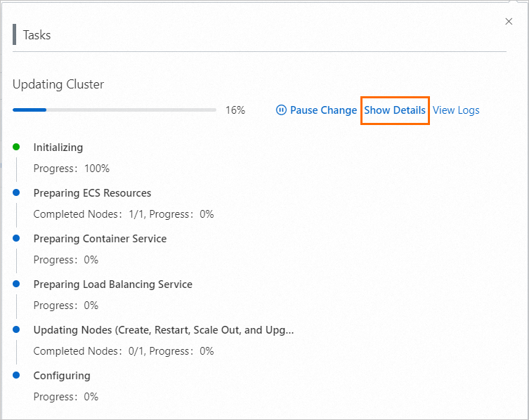Close the Tasks panel
The width and height of the screenshot is (529, 420).
click(x=509, y=22)
